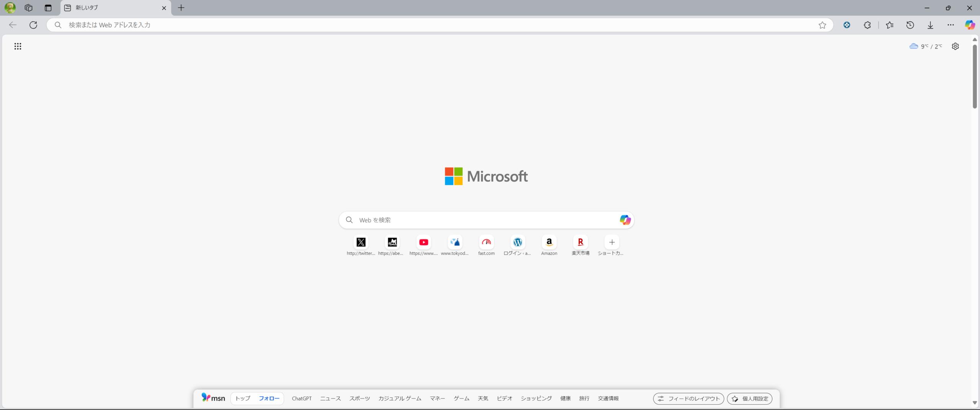Go back with the back arrow

pyautogui.click(x=13, y=25)
